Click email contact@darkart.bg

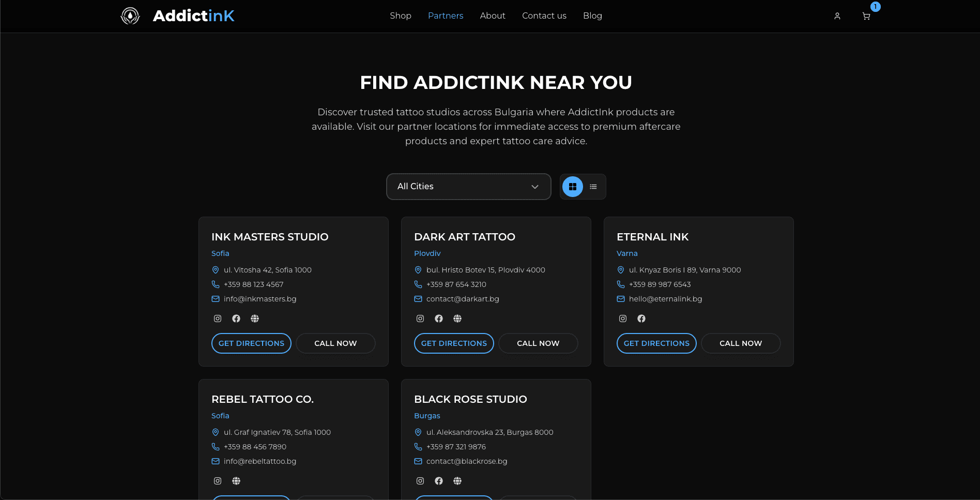tap(463, 299)
